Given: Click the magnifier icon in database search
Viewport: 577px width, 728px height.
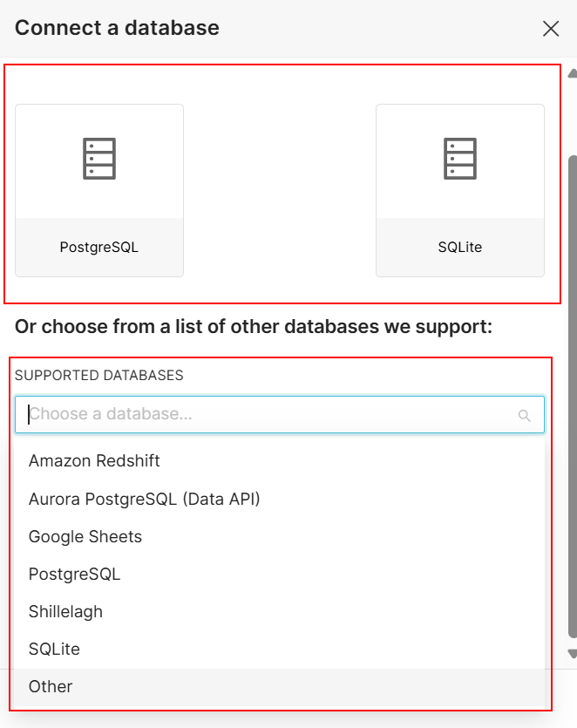Looking at the screenshot, I should tap(525, 416).
